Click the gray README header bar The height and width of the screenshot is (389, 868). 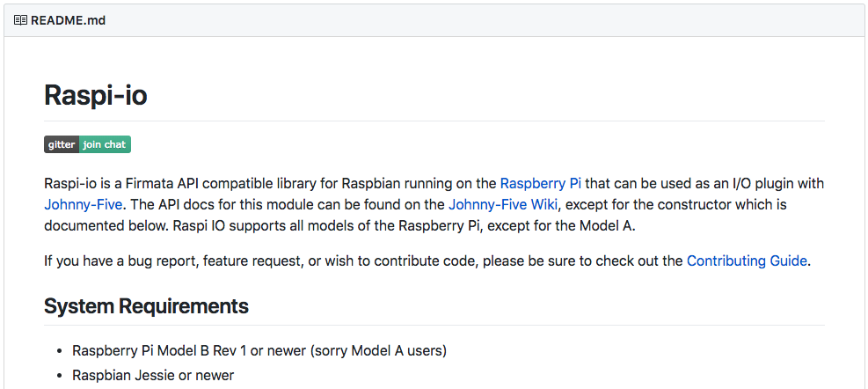434,21
